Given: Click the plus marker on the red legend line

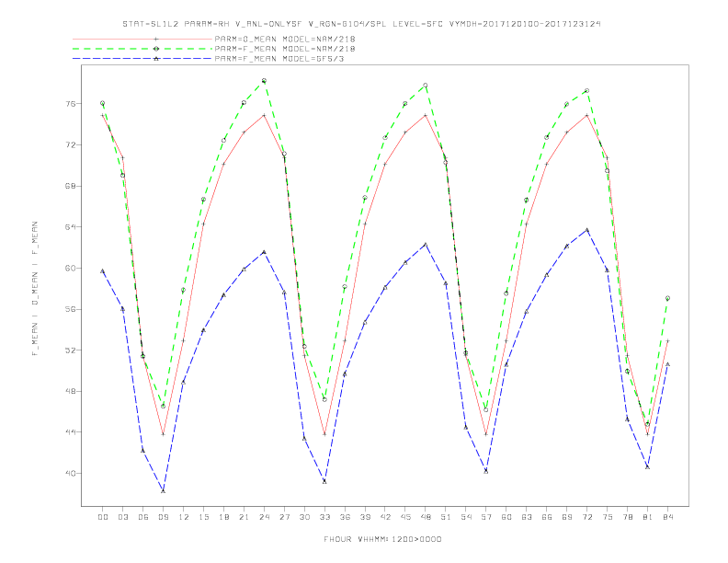Looking at the screenshot, I should (x=156, y=39).
